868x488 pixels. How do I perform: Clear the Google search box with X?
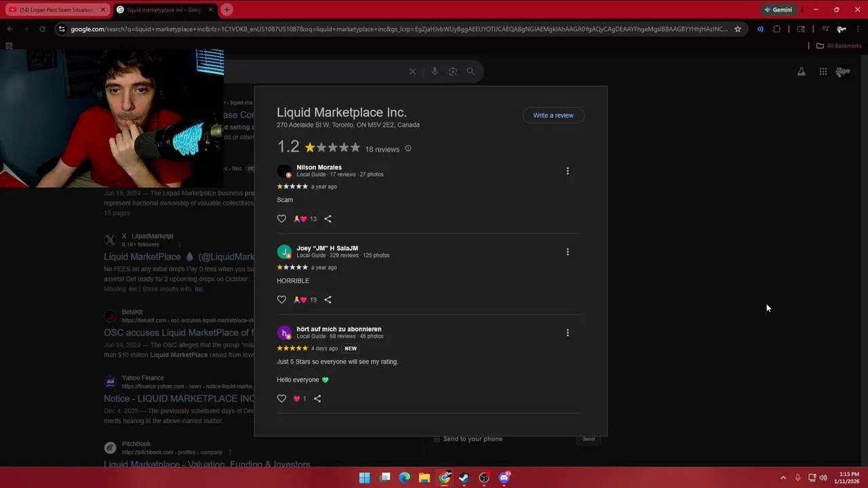412,71
